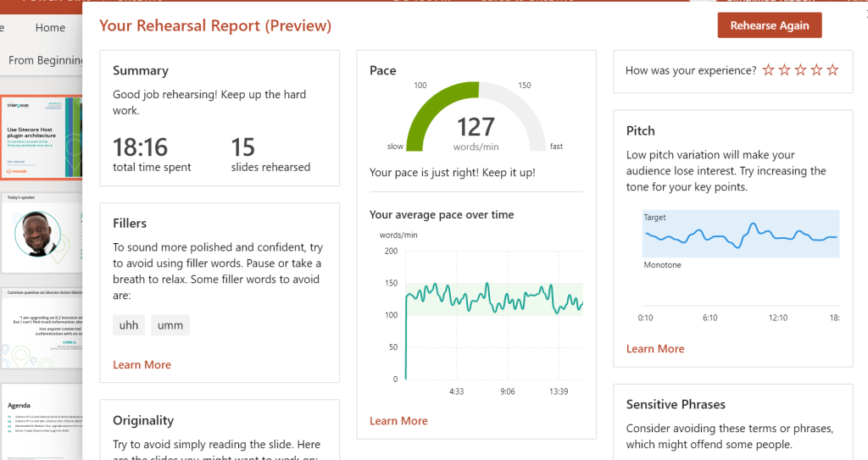The image size is (868, 460).
Task: Rate experience with the first star
Action: 768,70
